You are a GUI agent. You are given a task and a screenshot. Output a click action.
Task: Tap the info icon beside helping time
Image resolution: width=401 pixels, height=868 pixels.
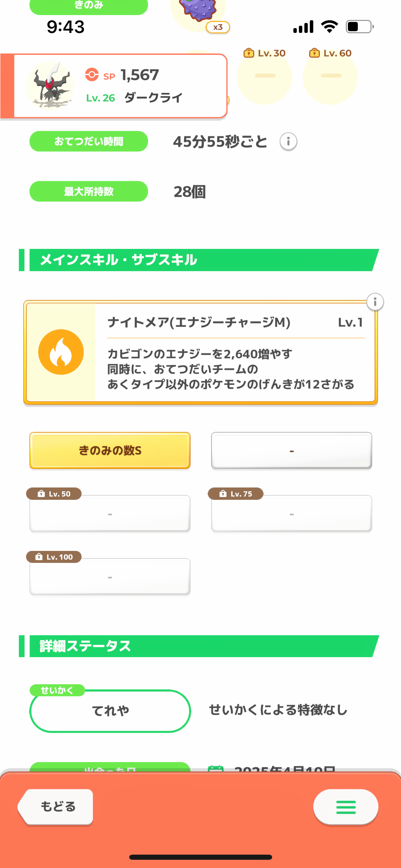(288, 141)
